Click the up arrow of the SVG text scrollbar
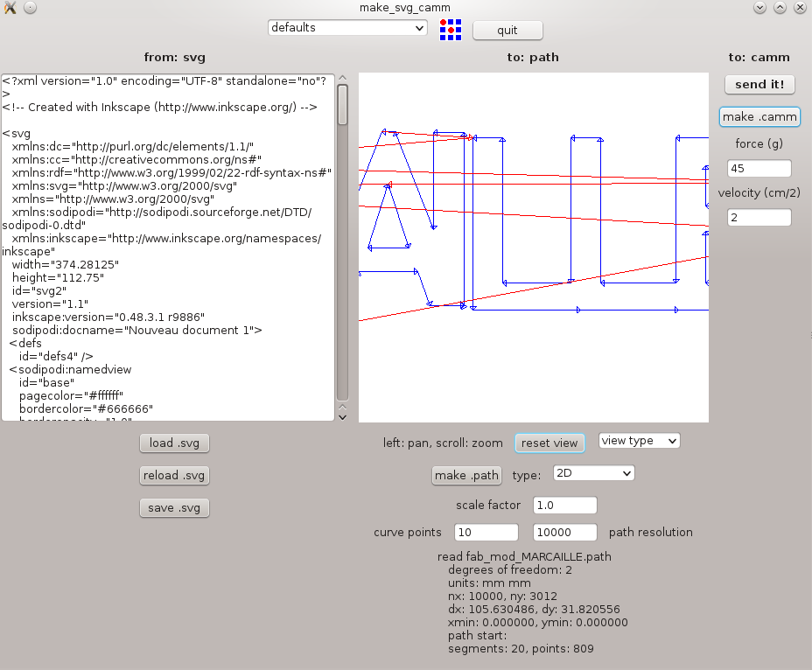 tap(342, 77)
